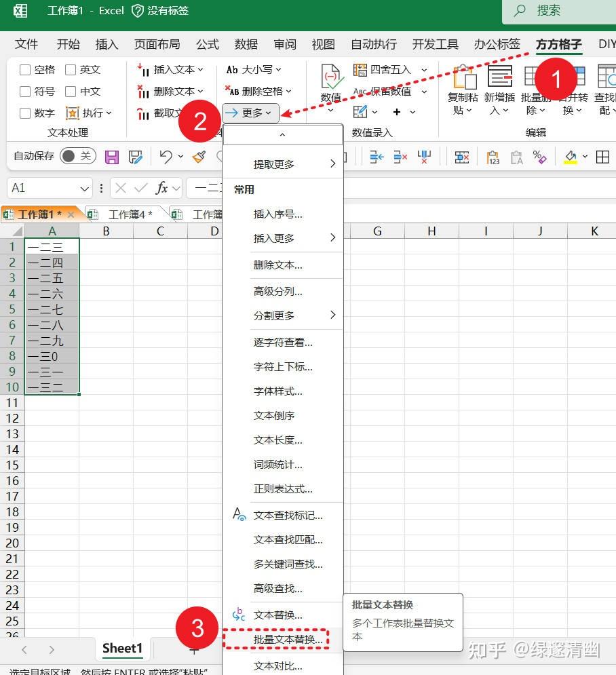This screenshot has width=616, height=675.
Task: Open the Name Box dropdown arrow
Action: pyautogui.click(x=85, y=189)
